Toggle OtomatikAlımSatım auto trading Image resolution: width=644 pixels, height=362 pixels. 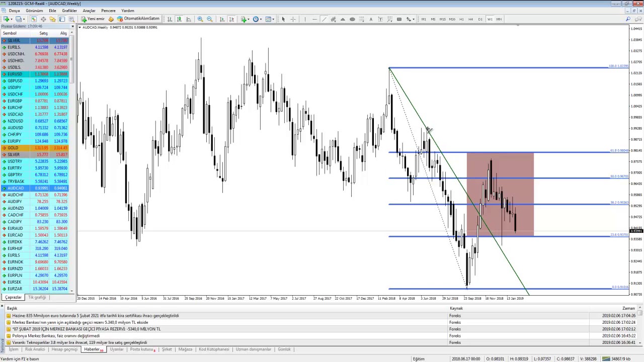(x=138, y=19)
